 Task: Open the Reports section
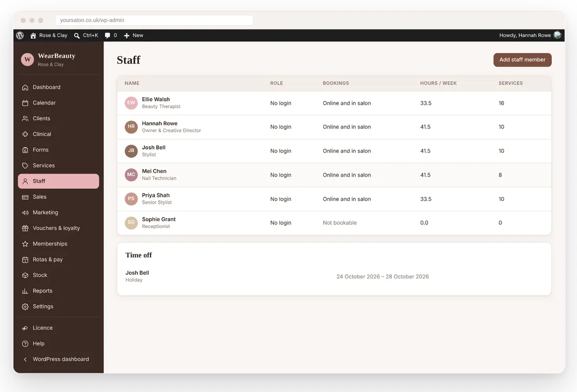[x=59, y=291]
